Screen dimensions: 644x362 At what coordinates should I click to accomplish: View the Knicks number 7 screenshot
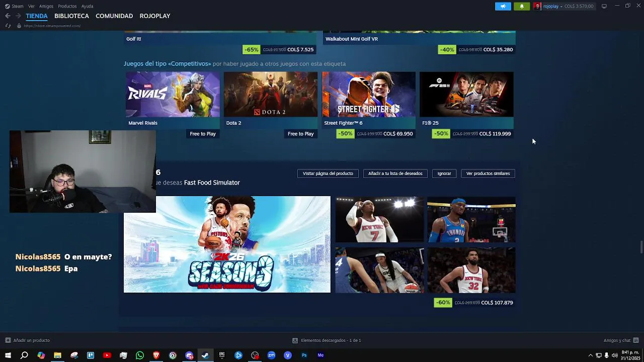coord(379,219)
